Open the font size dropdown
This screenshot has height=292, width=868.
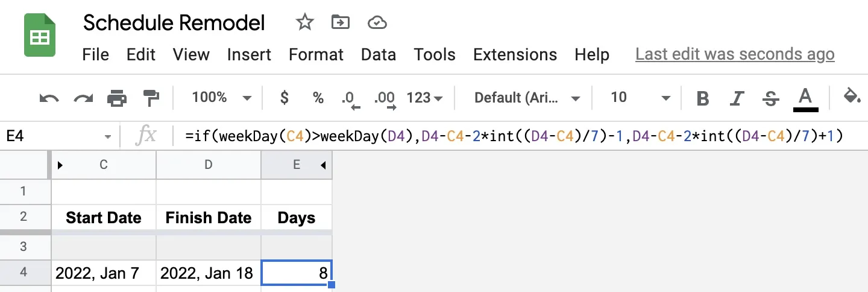pos(640,98)
